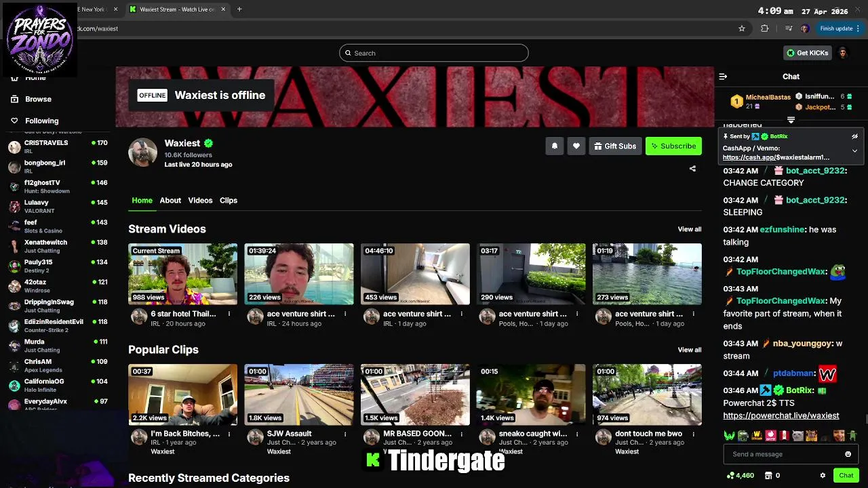Open the browser media control icon
This screenshot has width=868, height=488.
pos(788,28)
